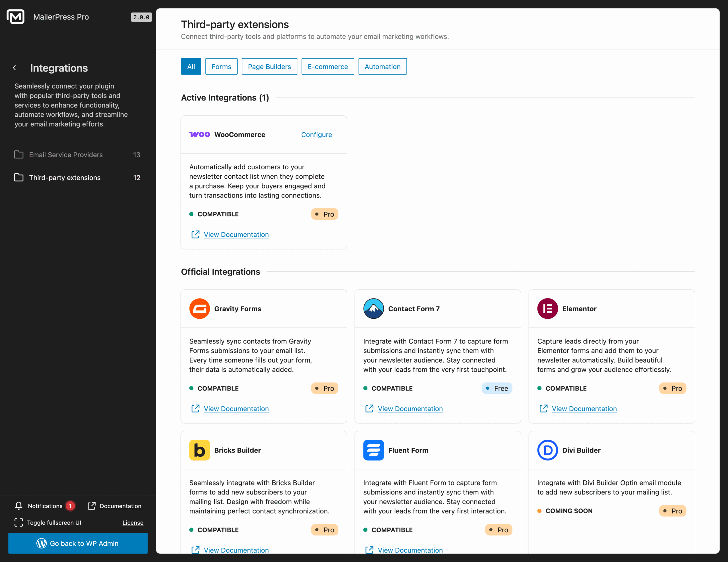Image resolution: width=728 pixels, height=562 pixels.
Task: Click the Divi Builder logo
Action: click(547, 450)
